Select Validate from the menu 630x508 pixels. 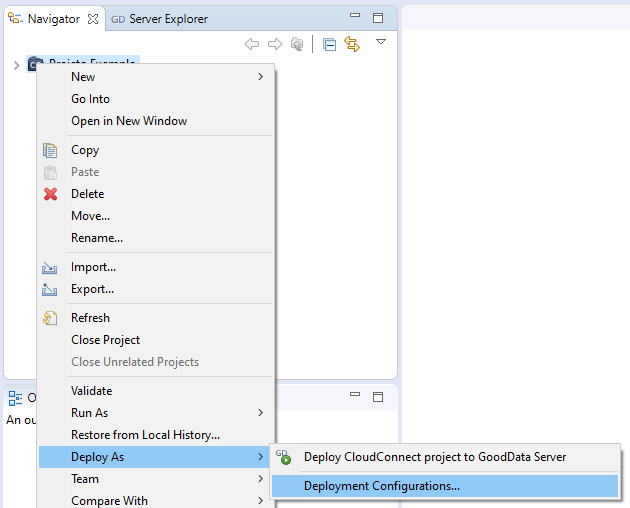coord(157,391)
